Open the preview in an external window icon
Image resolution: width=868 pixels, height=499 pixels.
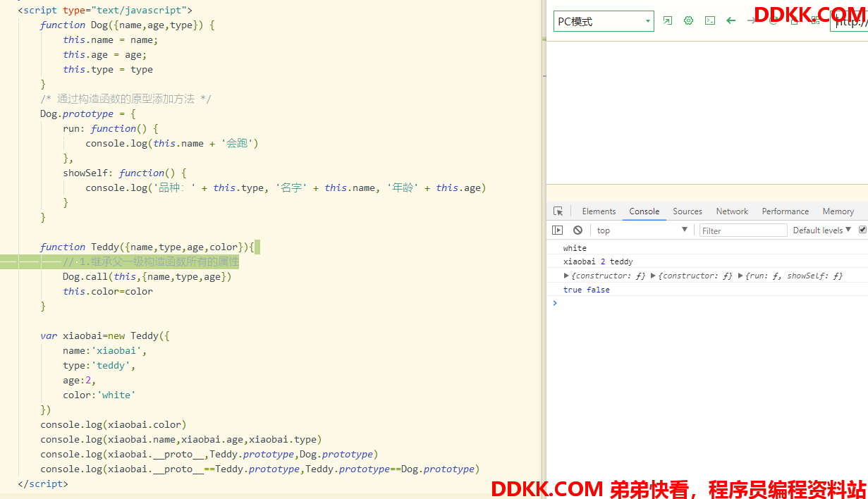coord(668,21)
